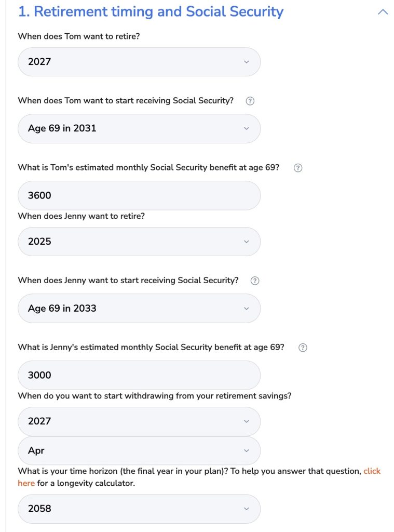Open Tom's retirement year dropdown showing 2027

[139, 62]
